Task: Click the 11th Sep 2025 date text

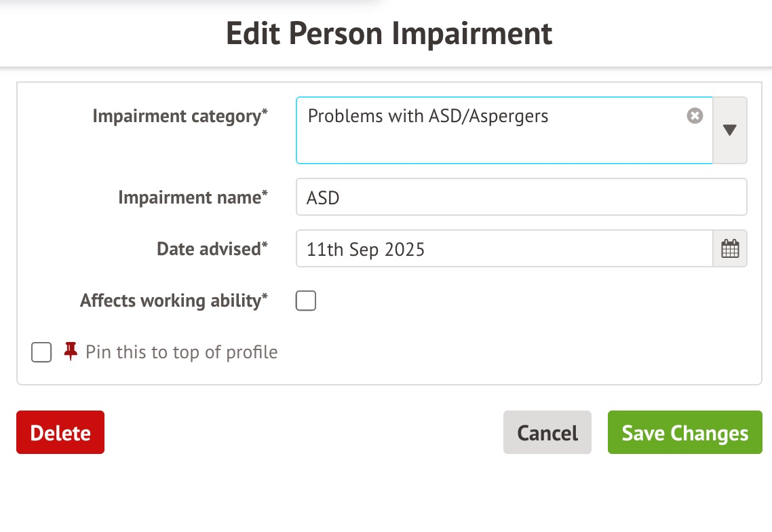Action: [x=366, y=250]
